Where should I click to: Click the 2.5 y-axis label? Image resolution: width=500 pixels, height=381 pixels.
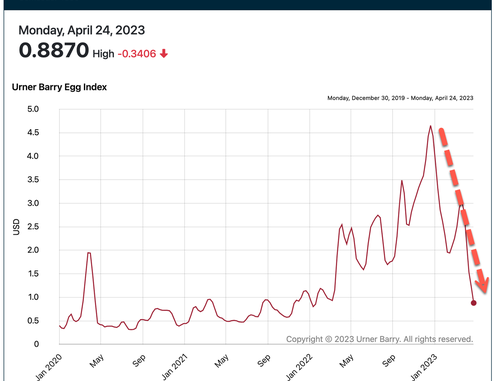pyautogui.click(x=33, y=227)
